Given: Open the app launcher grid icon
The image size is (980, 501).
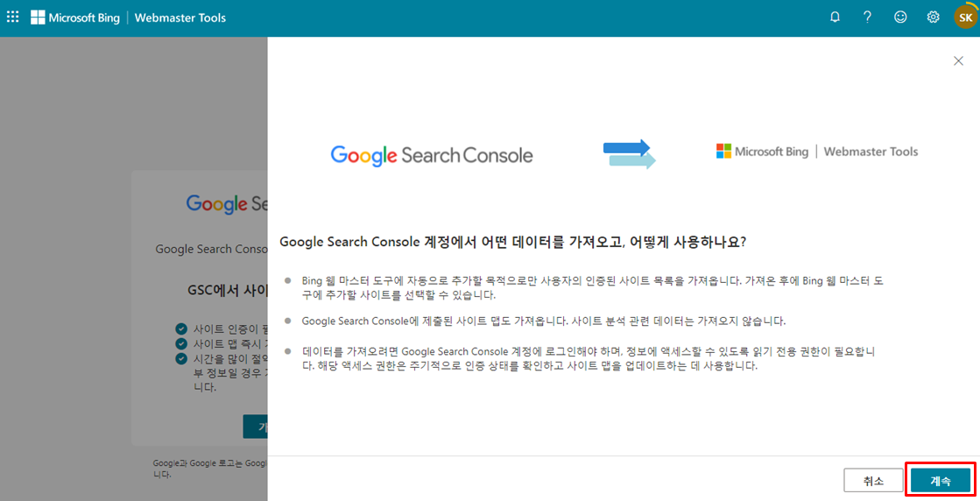Looking at the screenshot, I should click(12, 17).
